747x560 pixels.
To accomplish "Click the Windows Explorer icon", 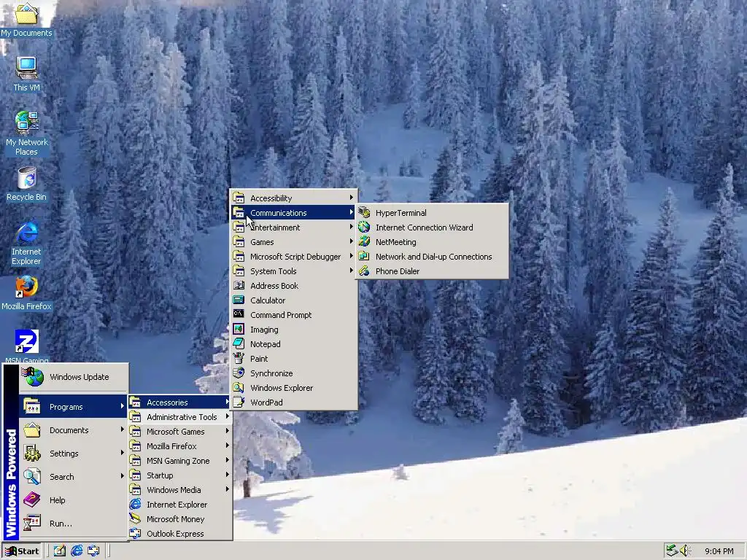I will pos(239,388).
